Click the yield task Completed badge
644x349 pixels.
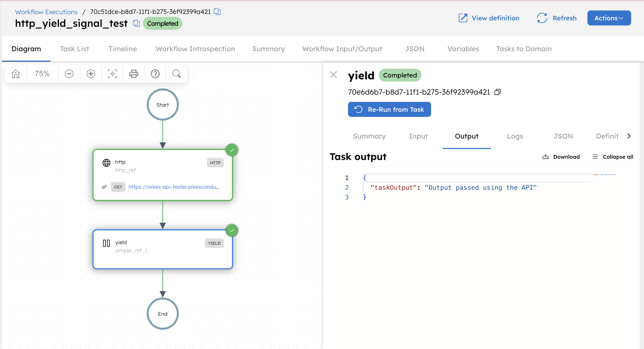[x=400, y=75]
